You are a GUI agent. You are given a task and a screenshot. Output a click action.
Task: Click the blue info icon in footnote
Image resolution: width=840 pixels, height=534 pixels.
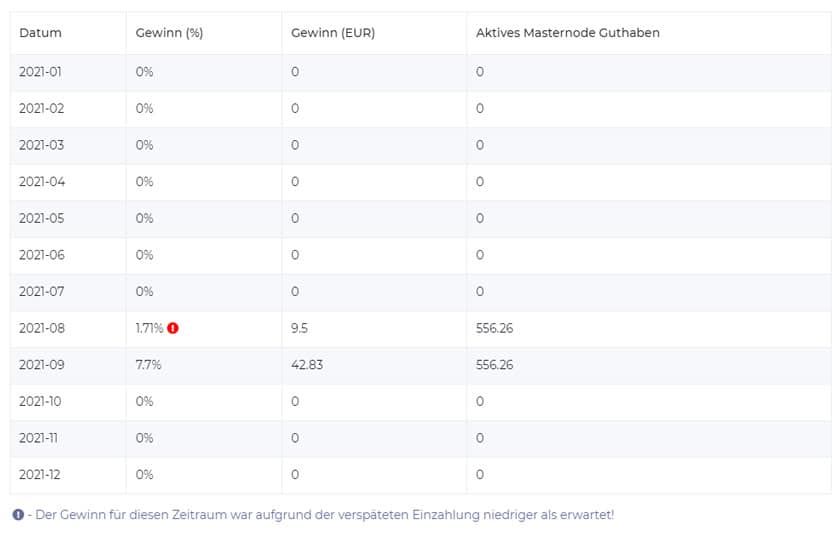pyautogui.click(x=18, y=515)
